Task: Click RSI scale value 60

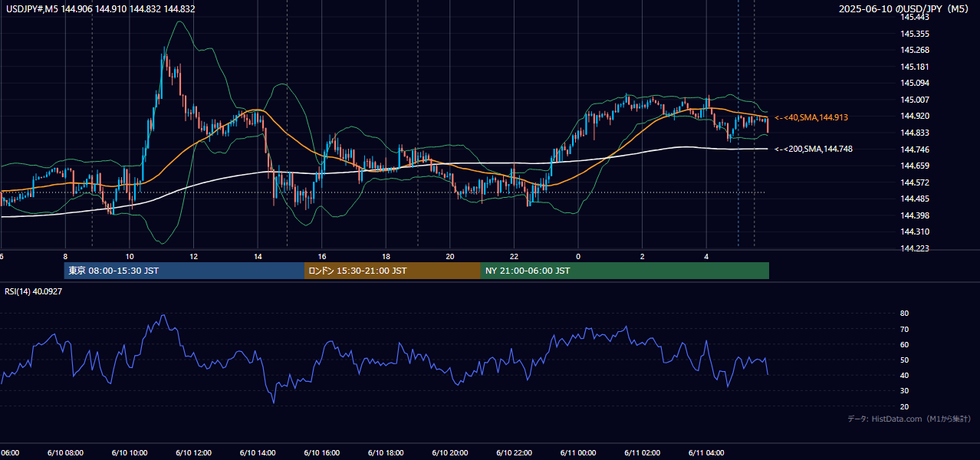Action: [904, 344]
